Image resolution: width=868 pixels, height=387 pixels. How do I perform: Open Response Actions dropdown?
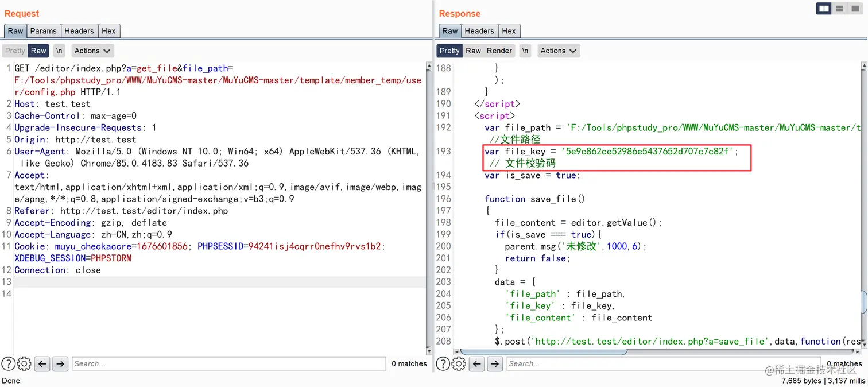click(x=558, y=51)
